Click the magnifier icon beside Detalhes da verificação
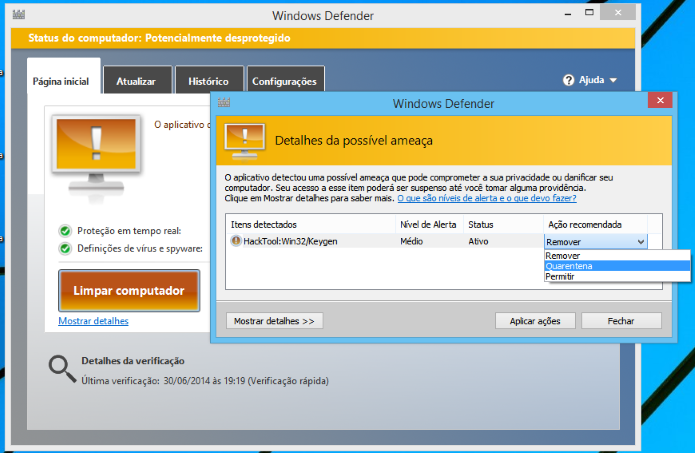Screen dimensions: 695x453 pyautogui.click(x=62, y=369)
